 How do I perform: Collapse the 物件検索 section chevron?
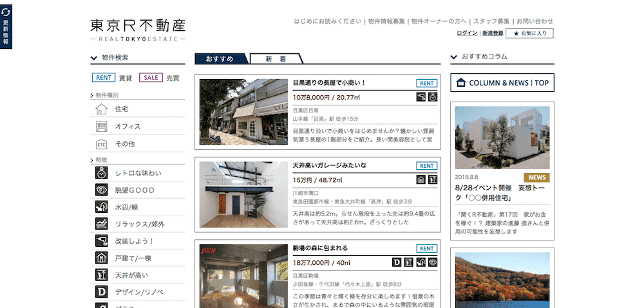[x=94, y=58]
